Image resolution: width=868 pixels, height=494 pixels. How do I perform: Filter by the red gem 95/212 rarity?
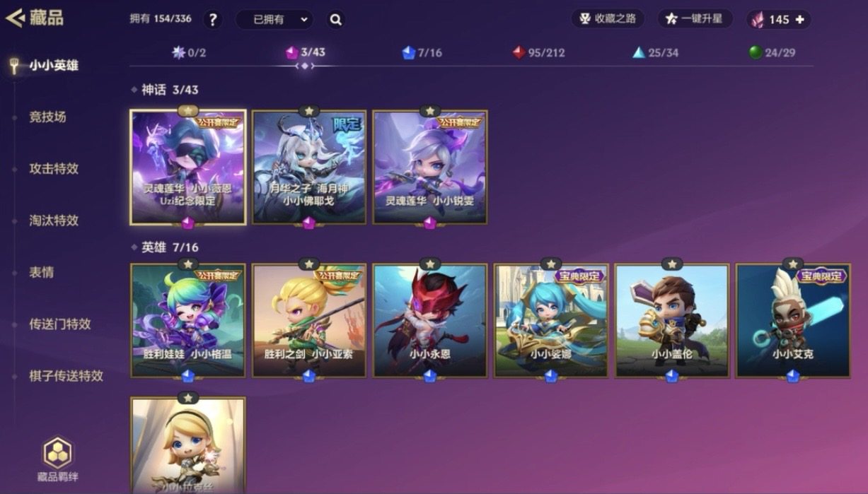pyautogui.click(x=538, y=52)
